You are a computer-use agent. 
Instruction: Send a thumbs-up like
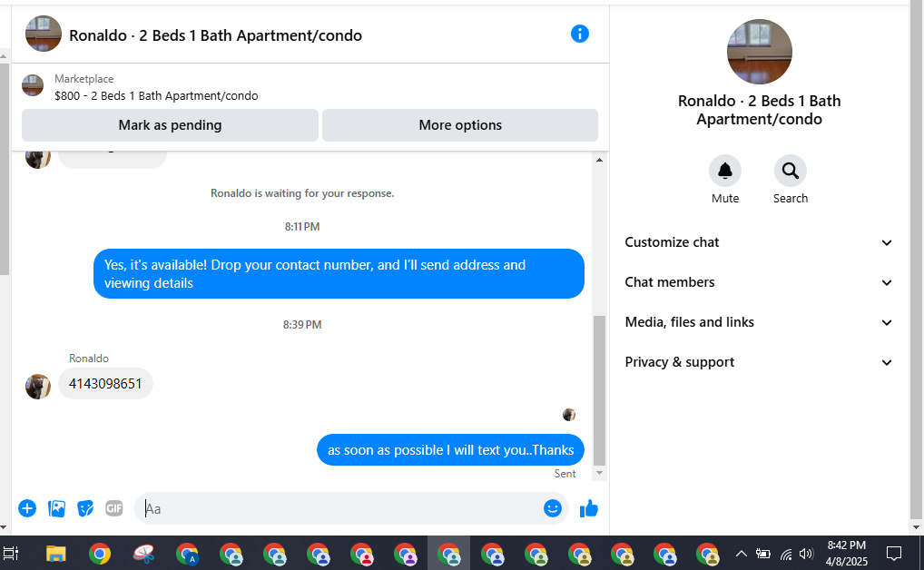(x=589, y=508)
